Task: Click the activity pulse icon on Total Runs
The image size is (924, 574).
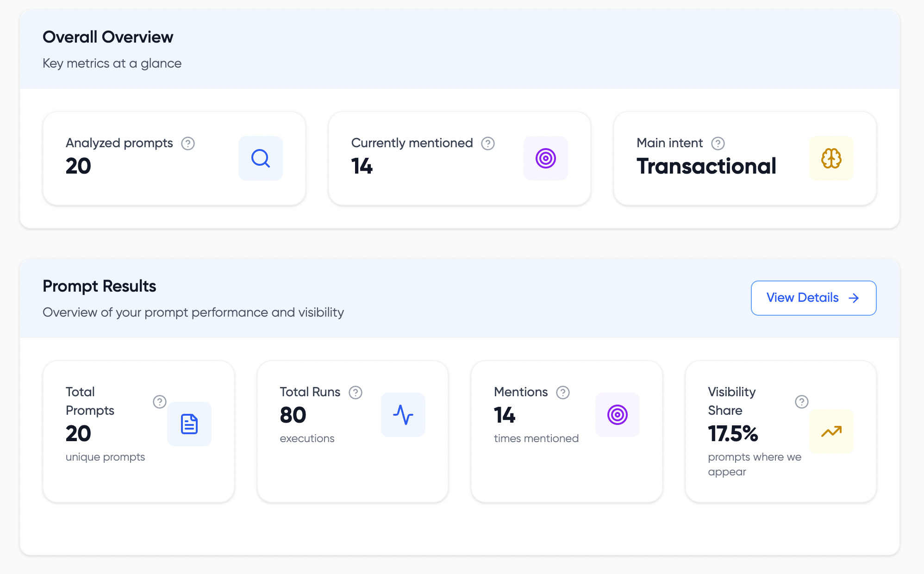Action: (x=403, y=415)
